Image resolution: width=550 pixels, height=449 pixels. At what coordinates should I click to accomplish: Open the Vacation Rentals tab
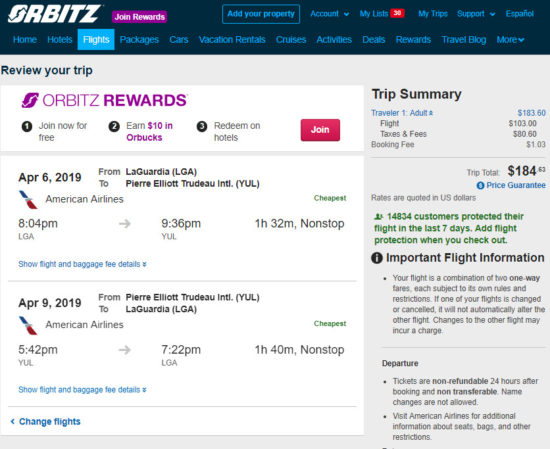point(232,40)
